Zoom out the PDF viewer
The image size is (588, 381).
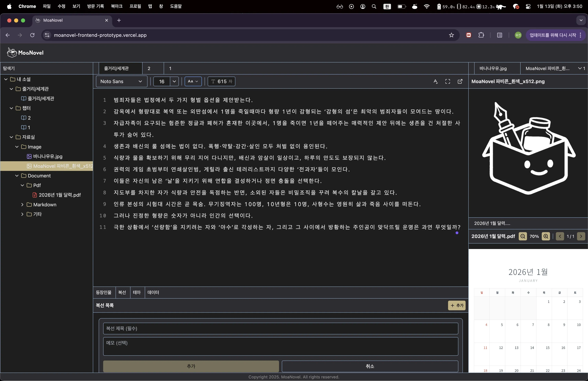pos(523,236)
